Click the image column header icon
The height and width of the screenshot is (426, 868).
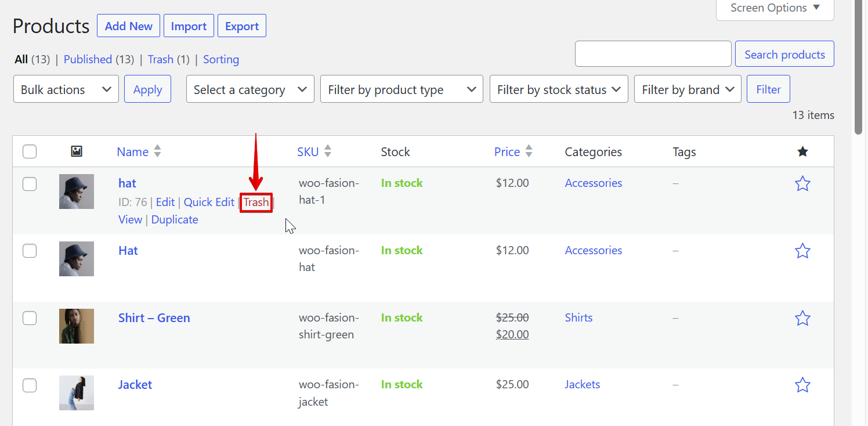pos(77,151)
